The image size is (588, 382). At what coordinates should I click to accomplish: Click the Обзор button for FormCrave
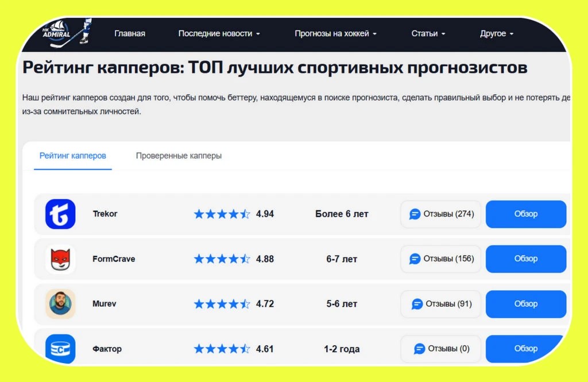pyautogui.click(x=526, y=259)
